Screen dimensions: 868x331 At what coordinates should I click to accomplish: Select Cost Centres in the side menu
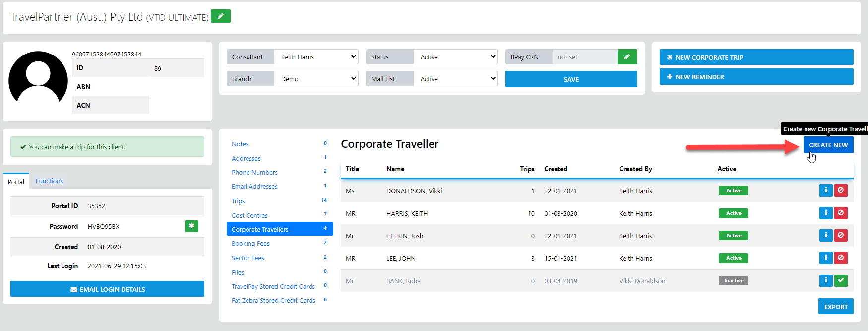point(249,215)
